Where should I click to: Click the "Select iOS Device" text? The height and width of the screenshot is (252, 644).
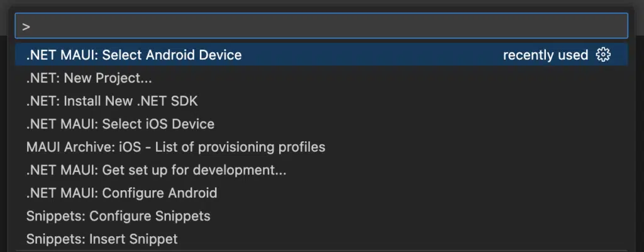[158, 124]
